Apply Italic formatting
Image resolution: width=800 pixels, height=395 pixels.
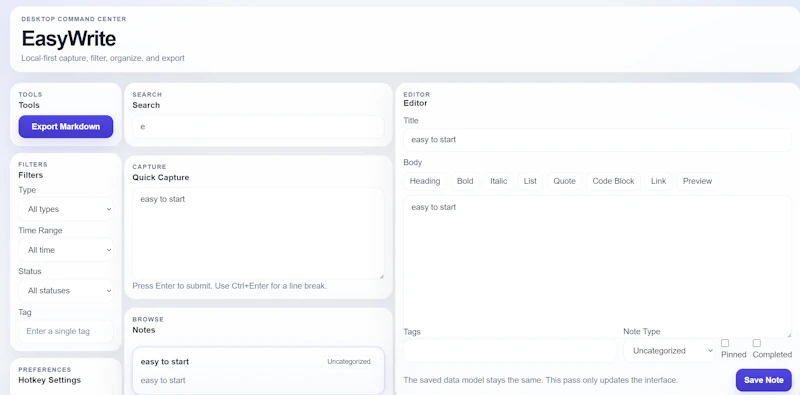tap(498, 181)
